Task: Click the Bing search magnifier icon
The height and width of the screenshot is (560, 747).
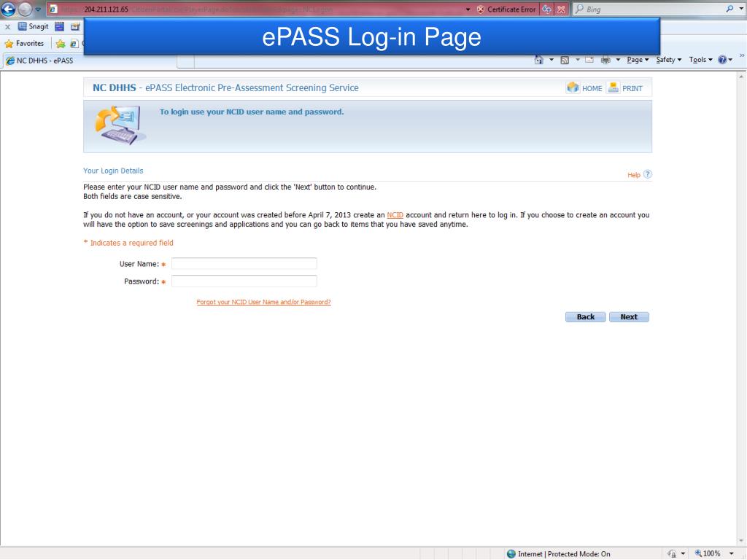Action: 729,9
